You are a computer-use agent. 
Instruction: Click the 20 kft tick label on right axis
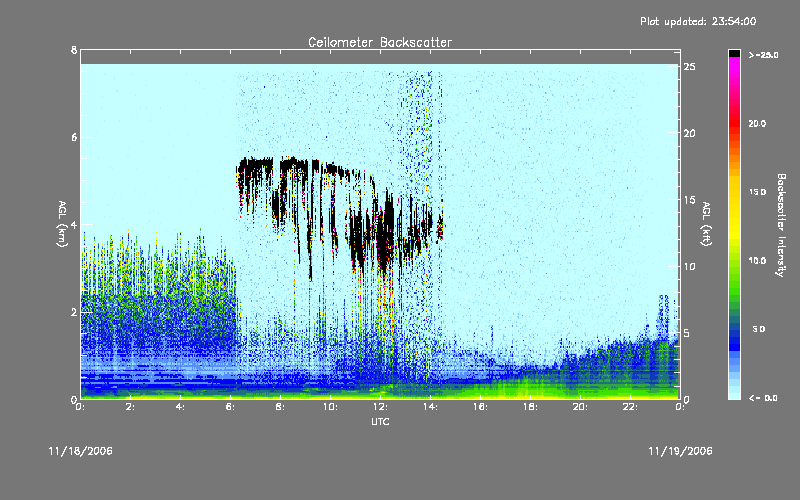click(690, 134)
